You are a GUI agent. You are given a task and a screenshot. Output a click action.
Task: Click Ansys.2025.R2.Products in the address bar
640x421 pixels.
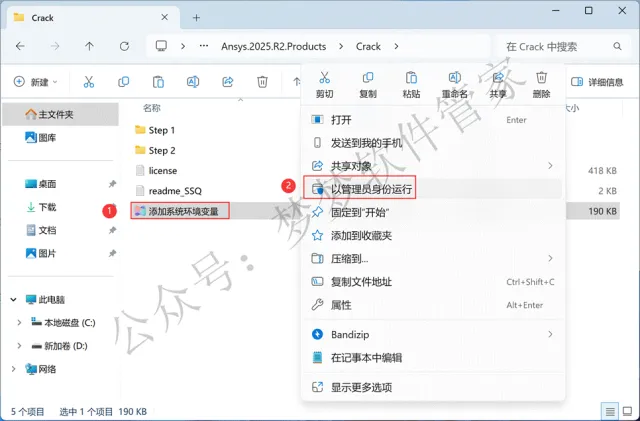(x=273, y=47)
